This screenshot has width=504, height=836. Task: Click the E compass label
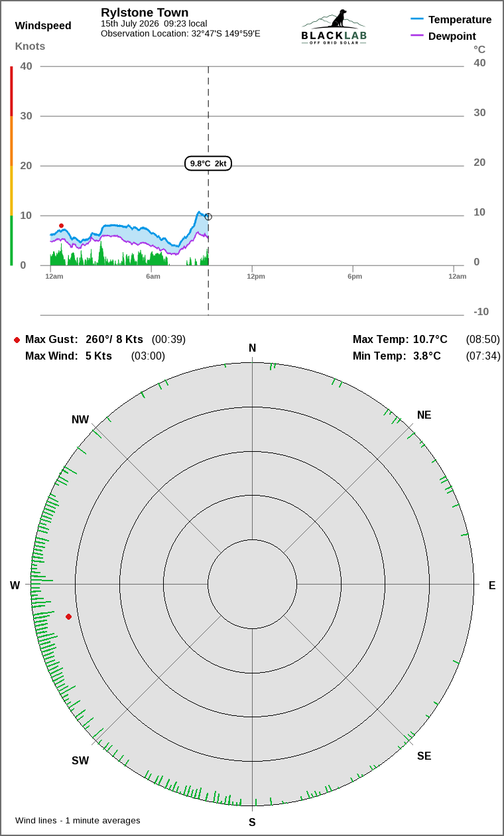coord(492,585)
